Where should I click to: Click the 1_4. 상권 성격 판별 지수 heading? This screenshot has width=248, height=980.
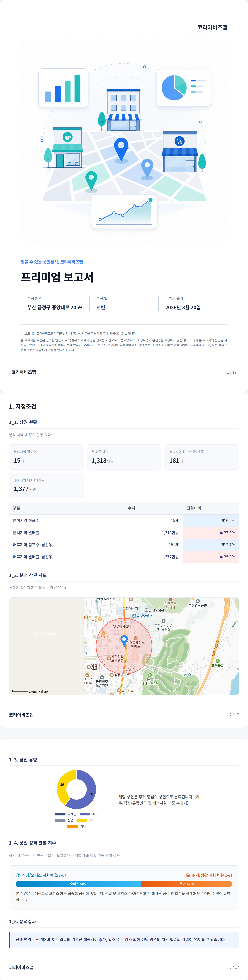[32, 843]
